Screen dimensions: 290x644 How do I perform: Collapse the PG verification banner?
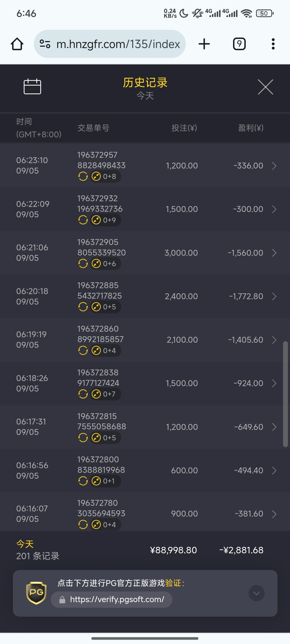pyautogui.click(x=256, y=593)
